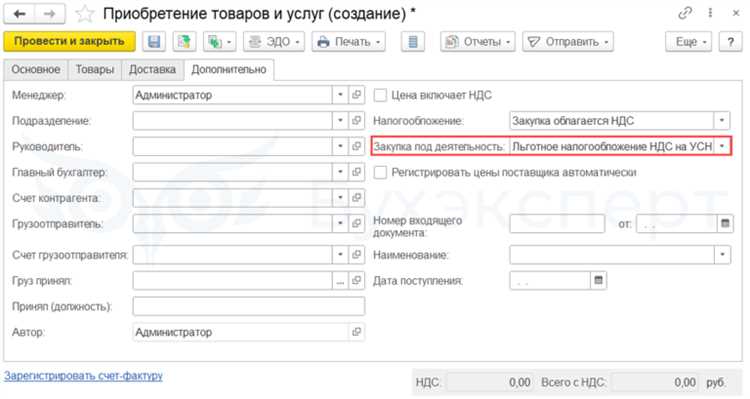Expand the Подразделение dropdown list
750x399 pixels.
click(340, 121)
